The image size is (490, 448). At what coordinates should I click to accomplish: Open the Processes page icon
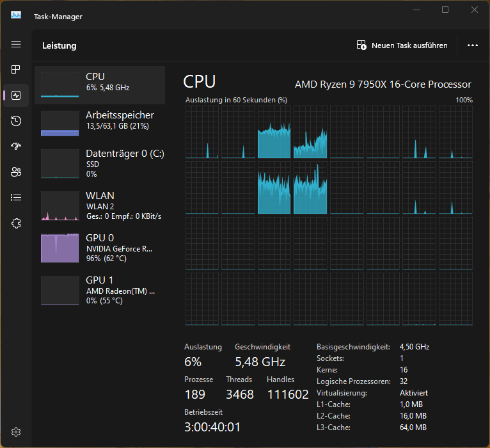click(x=16, y=69)
